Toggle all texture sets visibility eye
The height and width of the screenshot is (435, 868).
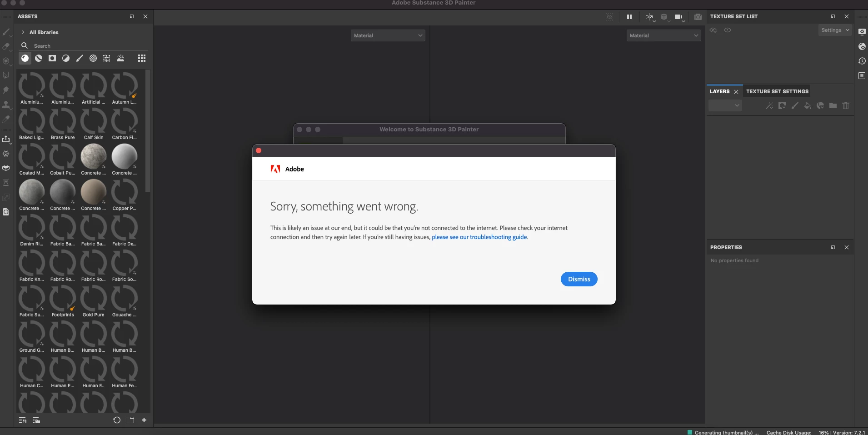[x=713, y=30]
